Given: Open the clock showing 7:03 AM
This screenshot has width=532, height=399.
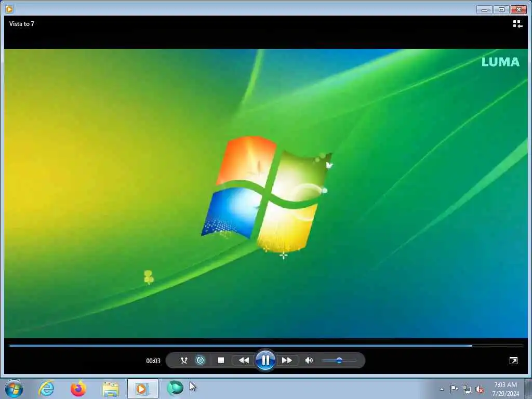Looking at the screenshot, I should 506,389.
